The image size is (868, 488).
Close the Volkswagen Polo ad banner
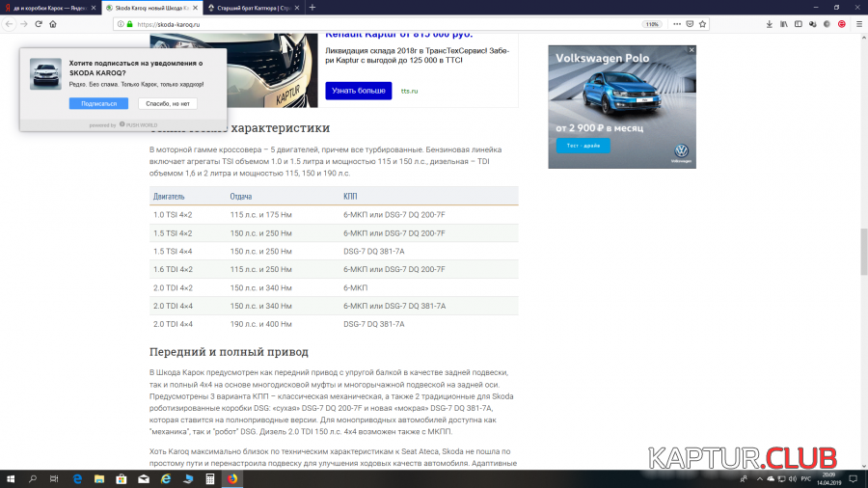[x=692, y=50]
